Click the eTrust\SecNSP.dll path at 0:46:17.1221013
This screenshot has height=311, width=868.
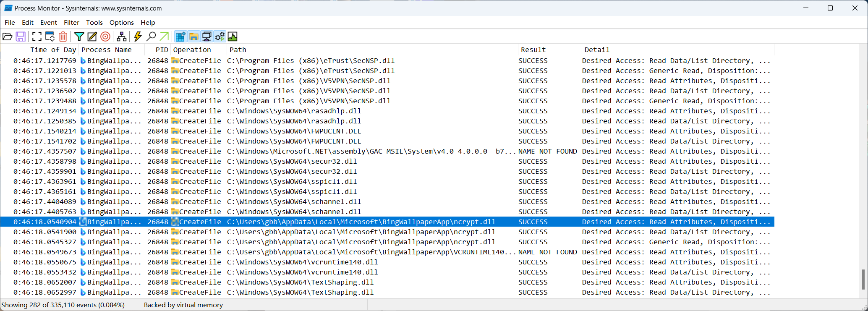pyautogui.click(x=311, y=71)
